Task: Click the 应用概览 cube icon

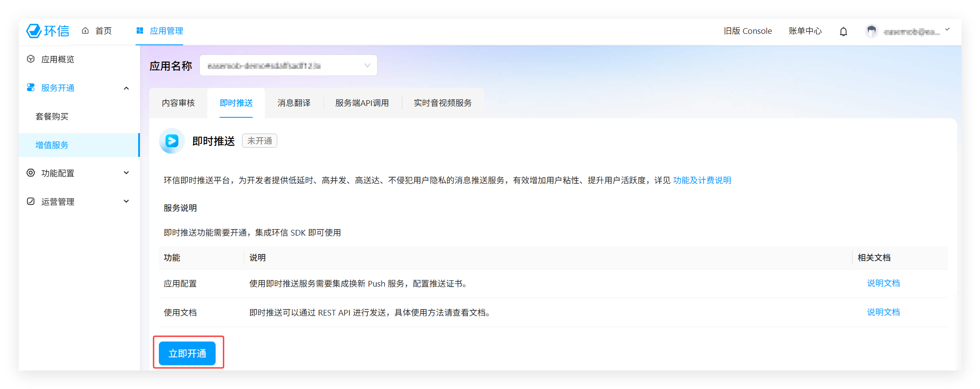Action: click(x=31, y=59)
